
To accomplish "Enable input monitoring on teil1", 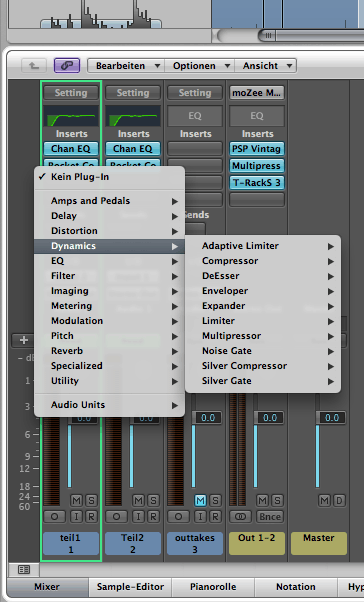I will 76,516.
